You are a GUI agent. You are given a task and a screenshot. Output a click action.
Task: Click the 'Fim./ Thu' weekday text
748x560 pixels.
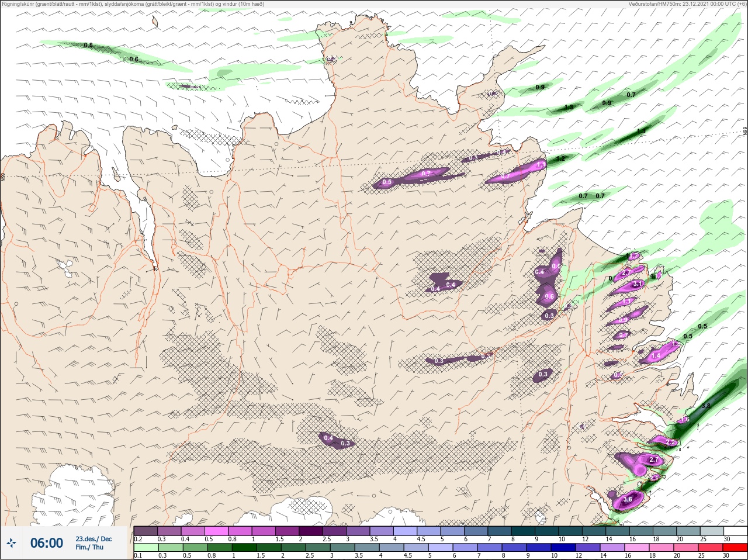click(x=89, y=547)
